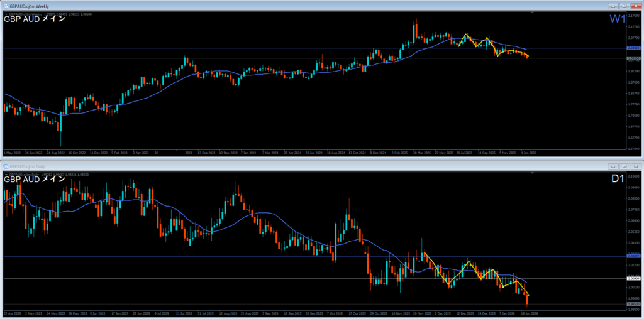This screenshot has width=644, height=319.
Task: Restore the Weekly chart window size
Action: coord(623,7)
